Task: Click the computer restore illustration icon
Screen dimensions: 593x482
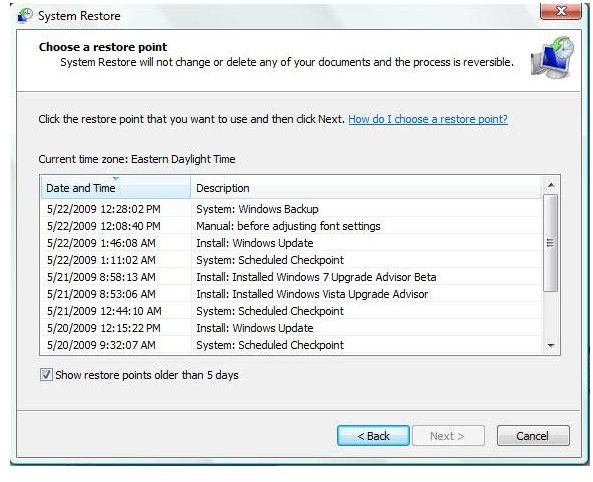Action: click(552, 57)
